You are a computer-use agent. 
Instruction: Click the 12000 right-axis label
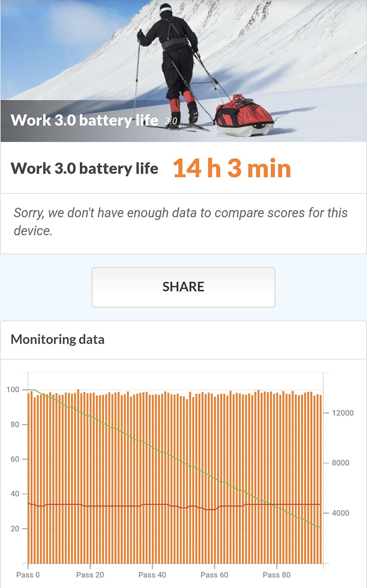342,413
